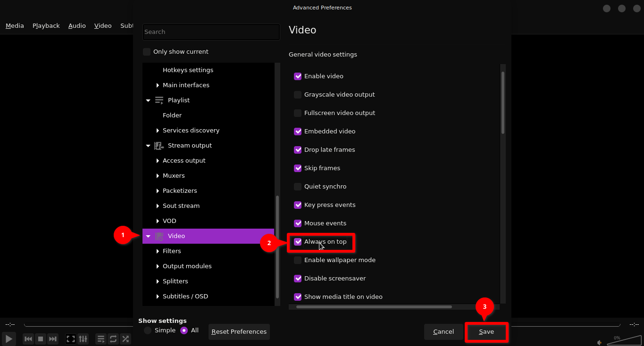Open the Playback menu
Image resolution: width=644 pixels, height=346 pixels.
pyautogui.click(x=46, y=26)
